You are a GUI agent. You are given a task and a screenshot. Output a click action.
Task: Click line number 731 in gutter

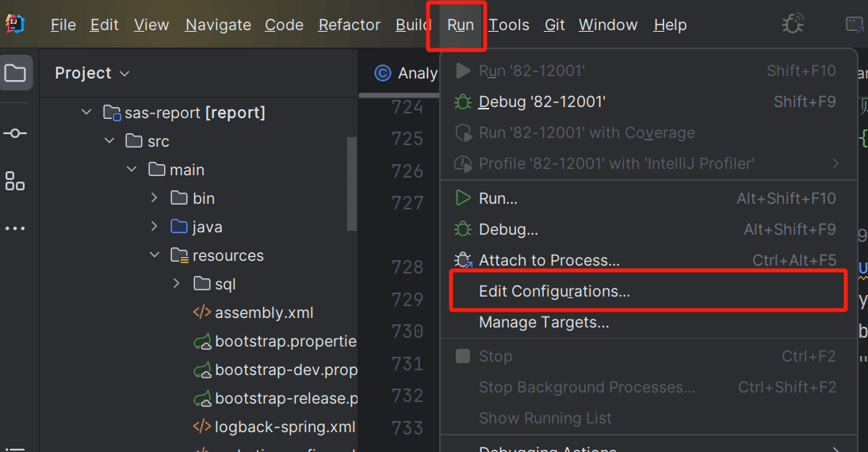[x=407, y=364]
